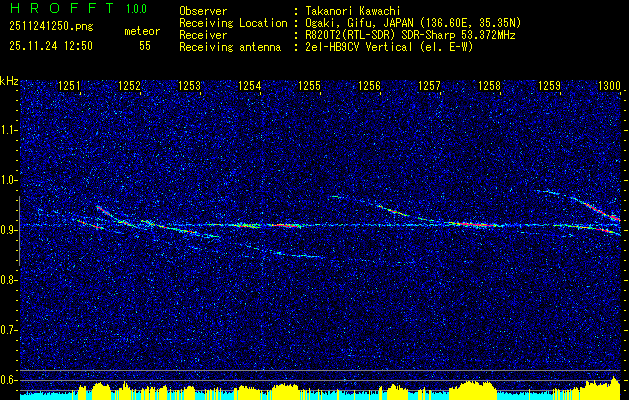Click the 0.6 kHz frequency label

(8, 380)
